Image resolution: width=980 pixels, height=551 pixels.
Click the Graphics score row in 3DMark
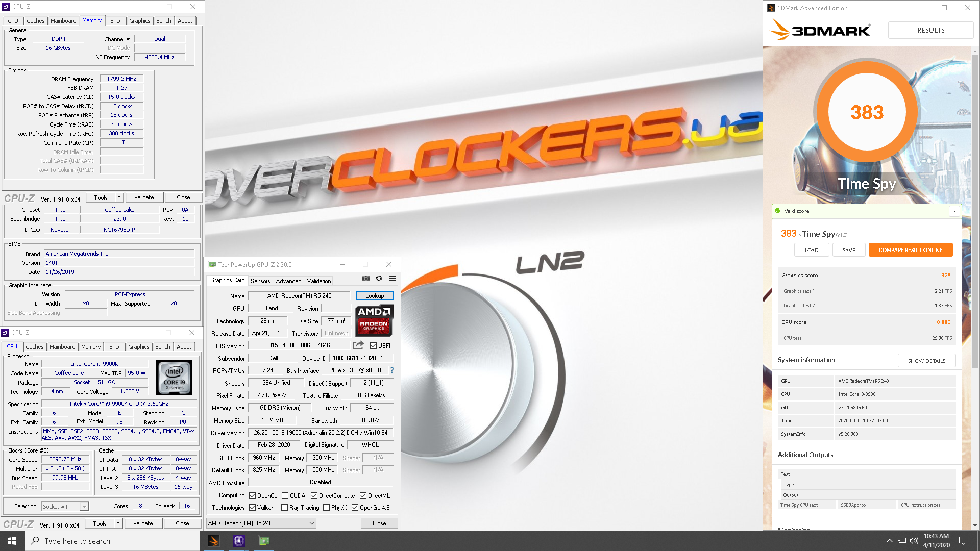click(x=866, y=275)
